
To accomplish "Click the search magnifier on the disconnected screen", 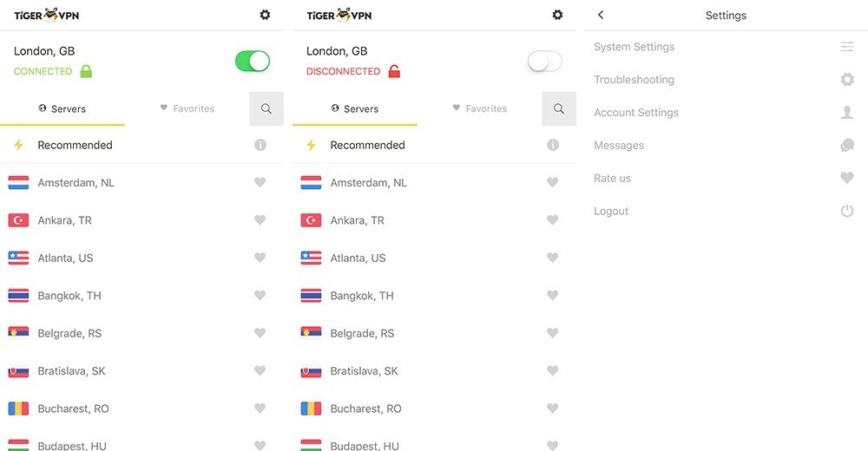I will coord(559,108).
